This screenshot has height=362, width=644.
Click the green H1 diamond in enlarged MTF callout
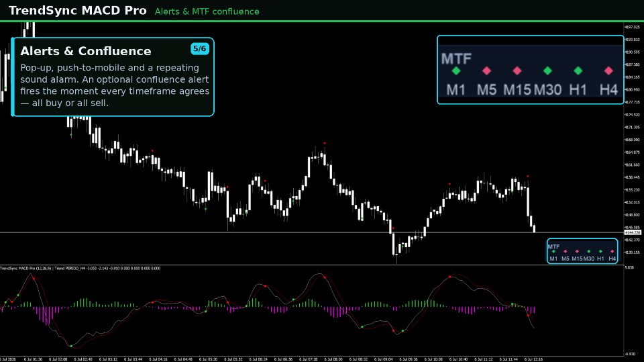tap(578, 71)
